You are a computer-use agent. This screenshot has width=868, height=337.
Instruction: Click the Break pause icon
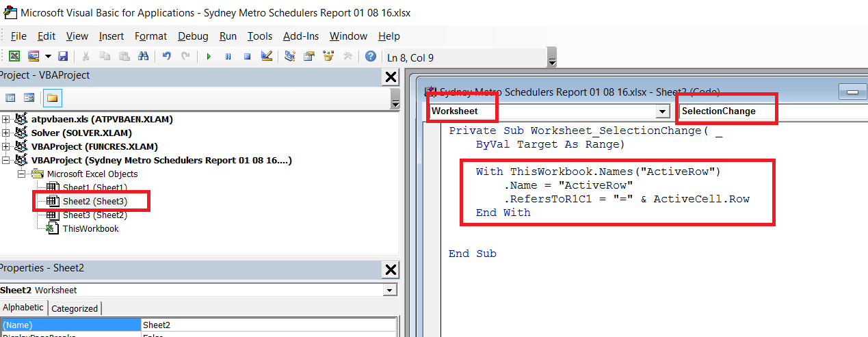(x=228, y=56)
